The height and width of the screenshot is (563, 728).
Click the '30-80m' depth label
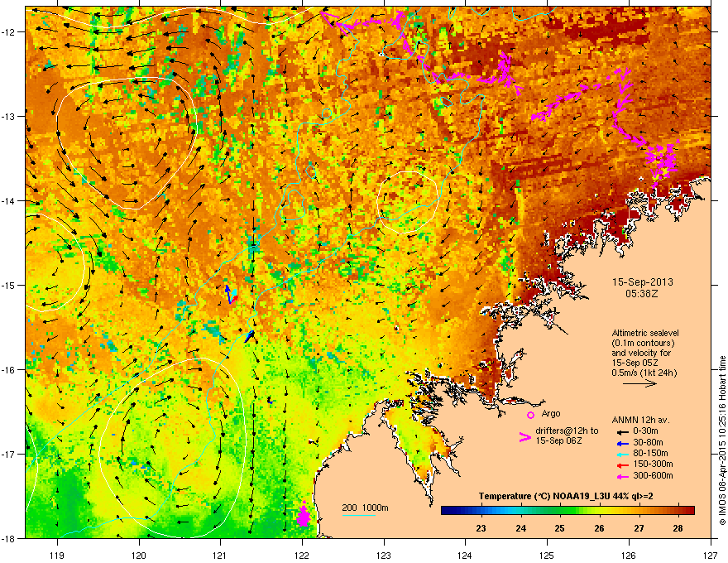click(648, 442)
